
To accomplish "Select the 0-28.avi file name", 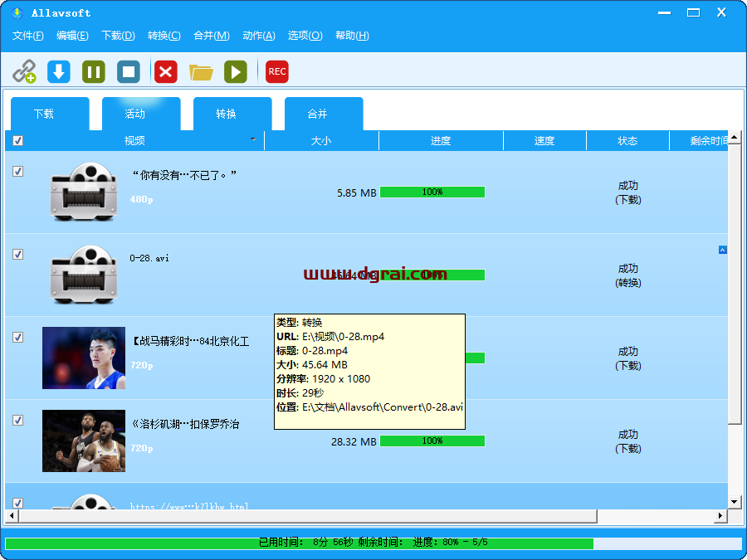I will pyautogui.click(x=149, y=258).
